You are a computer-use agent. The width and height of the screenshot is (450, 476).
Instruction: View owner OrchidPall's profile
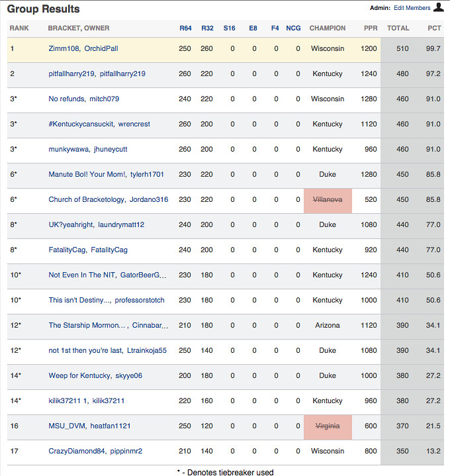(101, 48)
